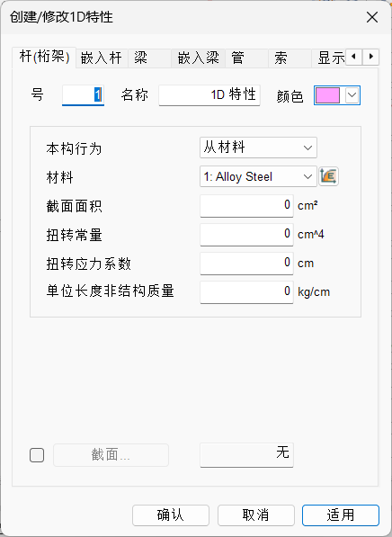
Task: Open the 颜色 dropdown arrow
Action: click(352, 95)
